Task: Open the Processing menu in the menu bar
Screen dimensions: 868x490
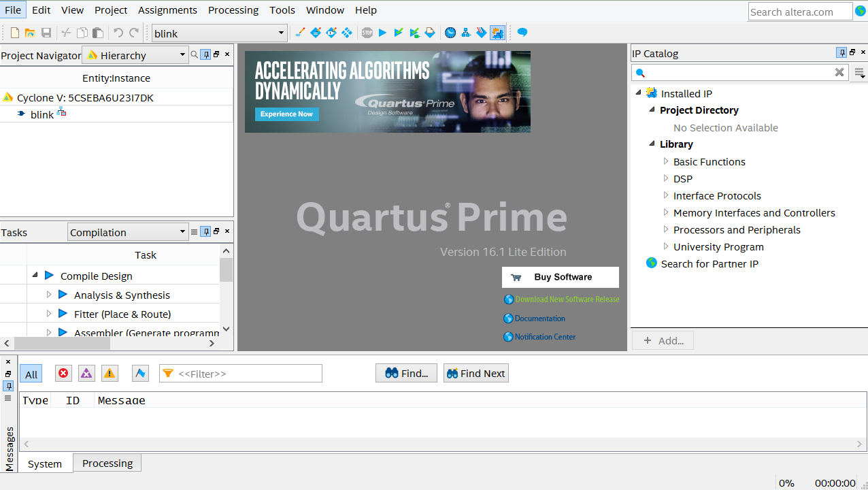Action: [233, 10]
